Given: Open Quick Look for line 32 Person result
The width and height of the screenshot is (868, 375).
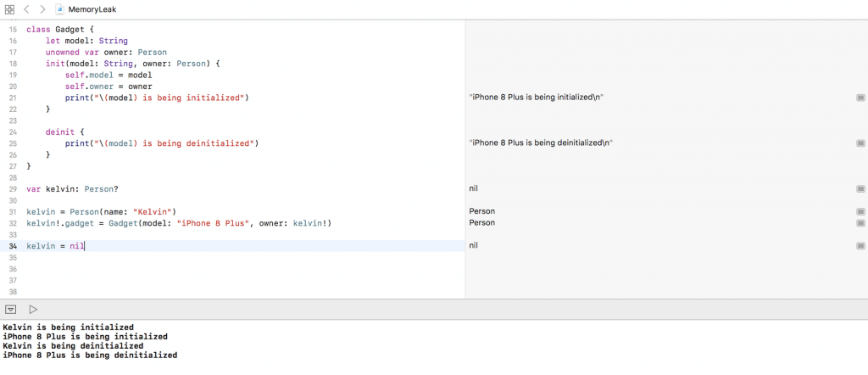Looking at the screenshot, I should [x=860, y=223].
